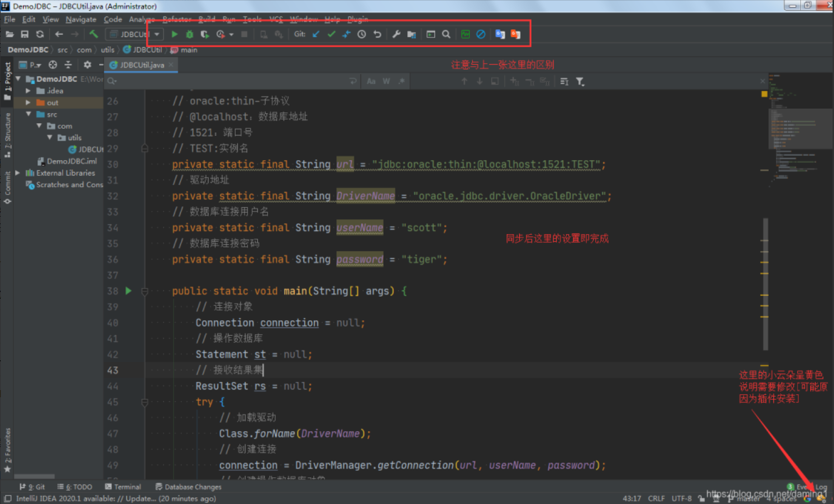
Task: Search everywhere with the magnifier icon
Action: [446, 34]
